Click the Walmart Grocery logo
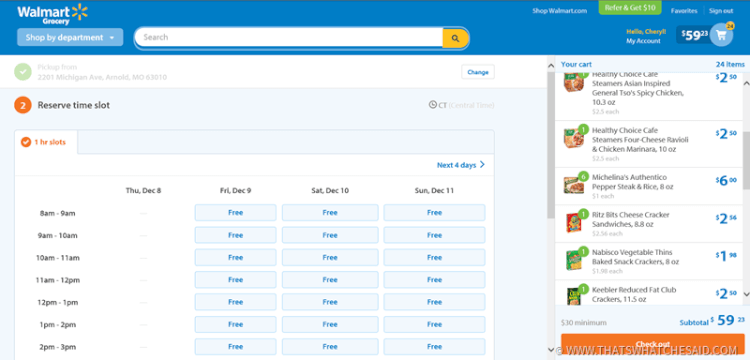Viewport: 750px width, 360px height. point(53,14)
